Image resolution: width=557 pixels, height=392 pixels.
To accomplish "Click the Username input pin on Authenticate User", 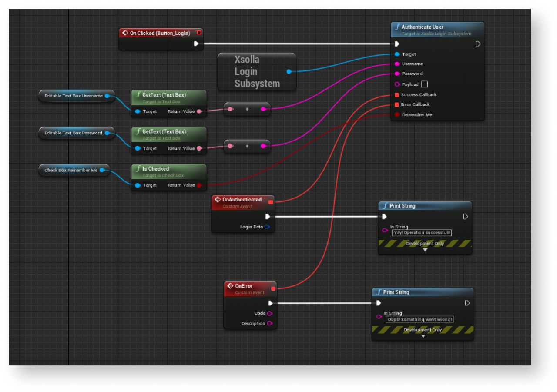I will coord(397,64).
